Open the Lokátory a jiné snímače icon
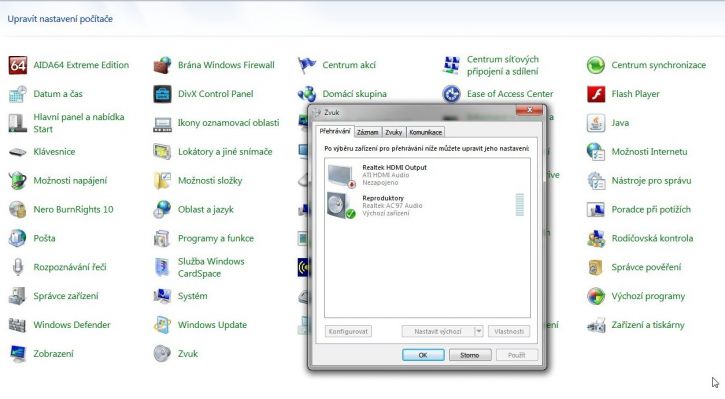 (162, 152)
